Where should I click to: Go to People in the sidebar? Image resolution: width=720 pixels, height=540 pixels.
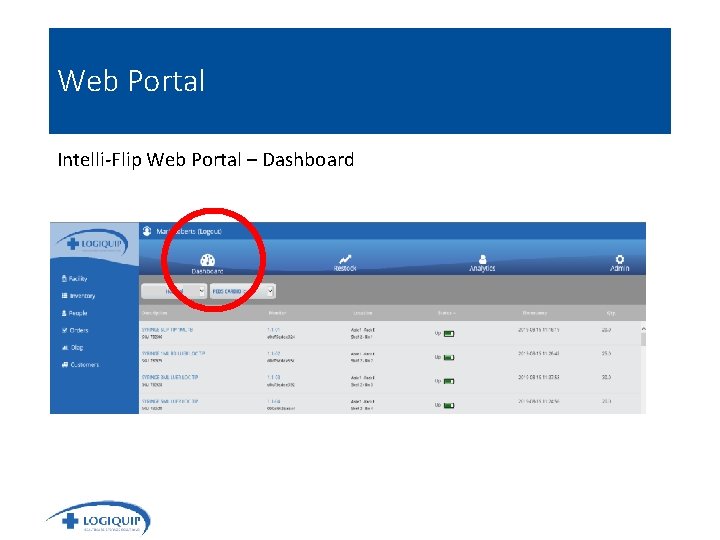point(74,313)
